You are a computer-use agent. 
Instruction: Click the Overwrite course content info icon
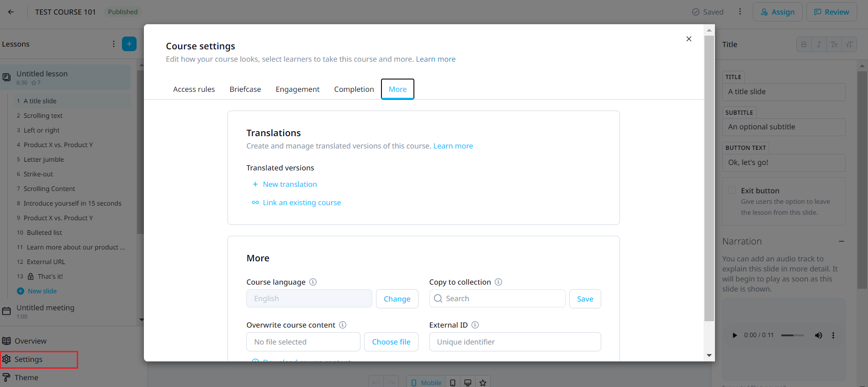point(343,325)
